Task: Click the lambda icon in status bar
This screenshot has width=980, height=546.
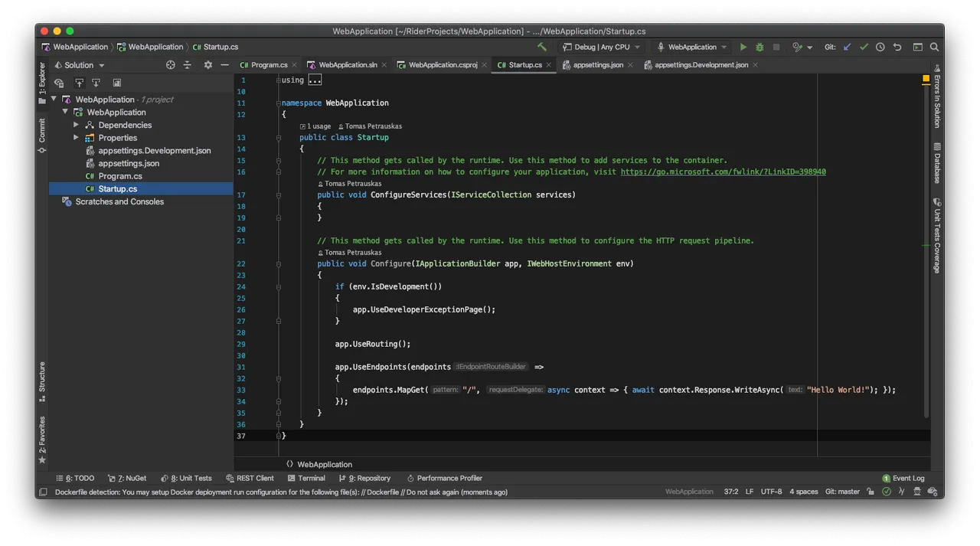Action: click(x=902, y=492)
